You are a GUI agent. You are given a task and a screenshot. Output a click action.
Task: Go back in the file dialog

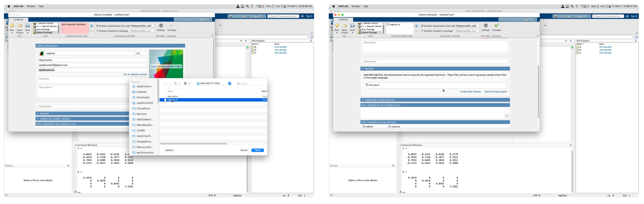point(165,83)
